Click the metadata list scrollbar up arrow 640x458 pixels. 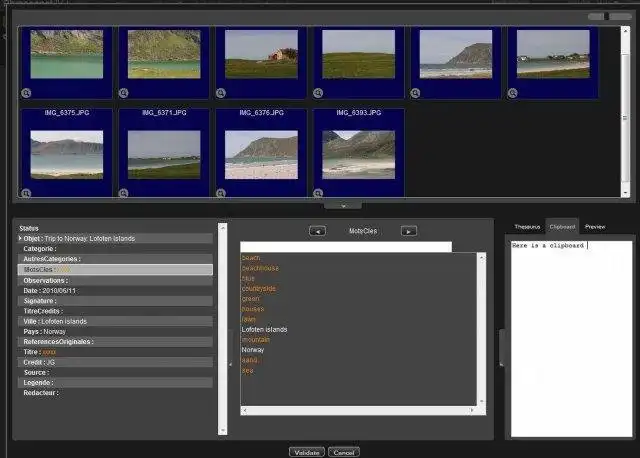point(222,227)
